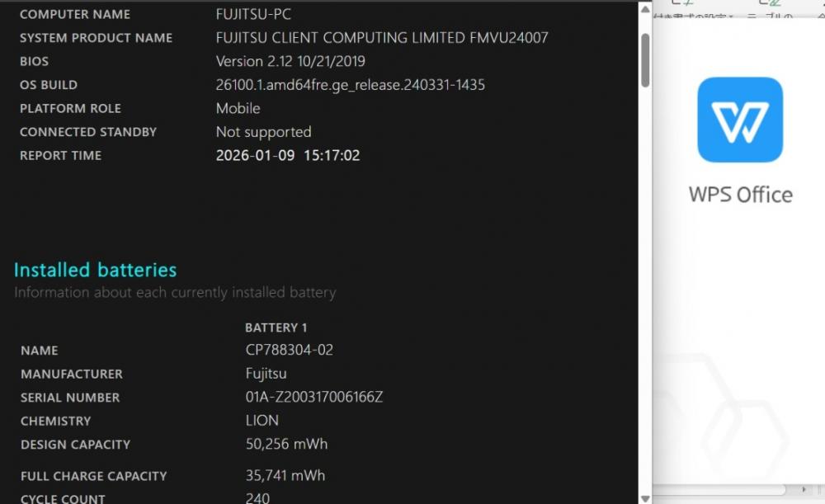Image resolution: width=825 pixels, height=504 pixels.
Task: Click the 'PLATFORM ROLE' label
Action: [70, 109]
